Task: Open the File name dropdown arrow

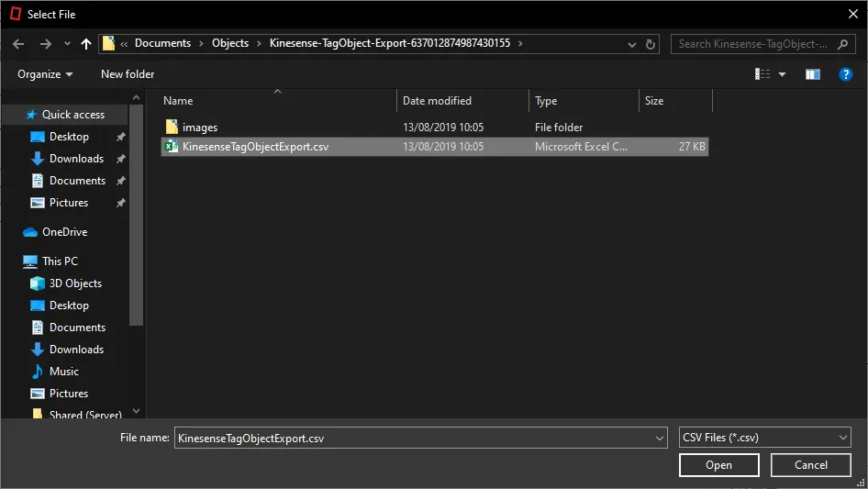Action: click(x=660, y=438)
